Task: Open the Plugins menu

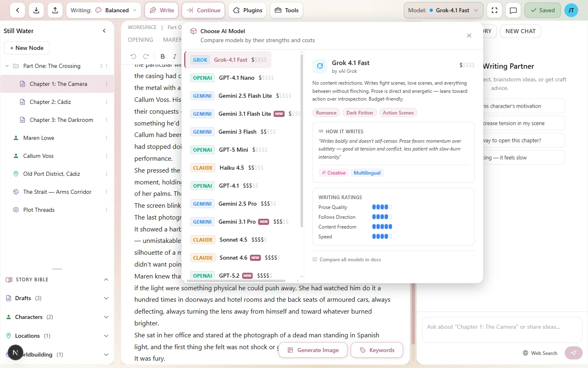Action: point(247,10)
